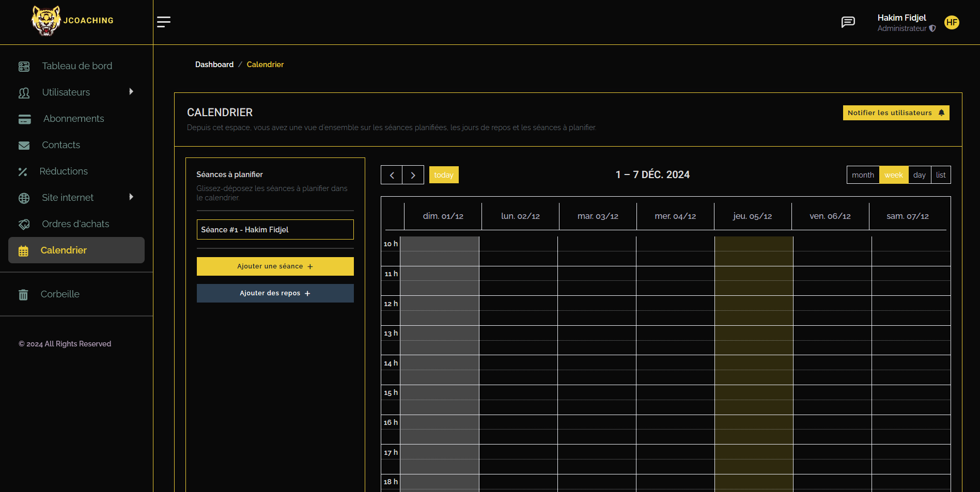Click Ajouter une séance button
The width and height of the screenshot is (980, 492).
click(275, 266)
